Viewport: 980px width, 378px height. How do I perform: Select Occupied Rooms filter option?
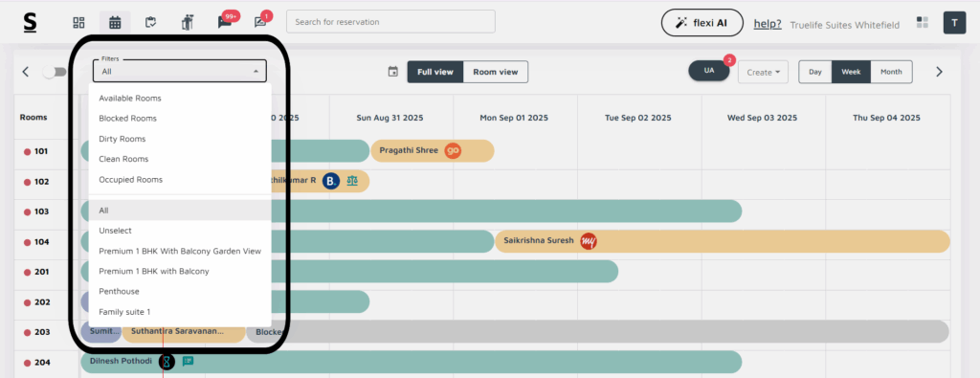tap(180, 179)
